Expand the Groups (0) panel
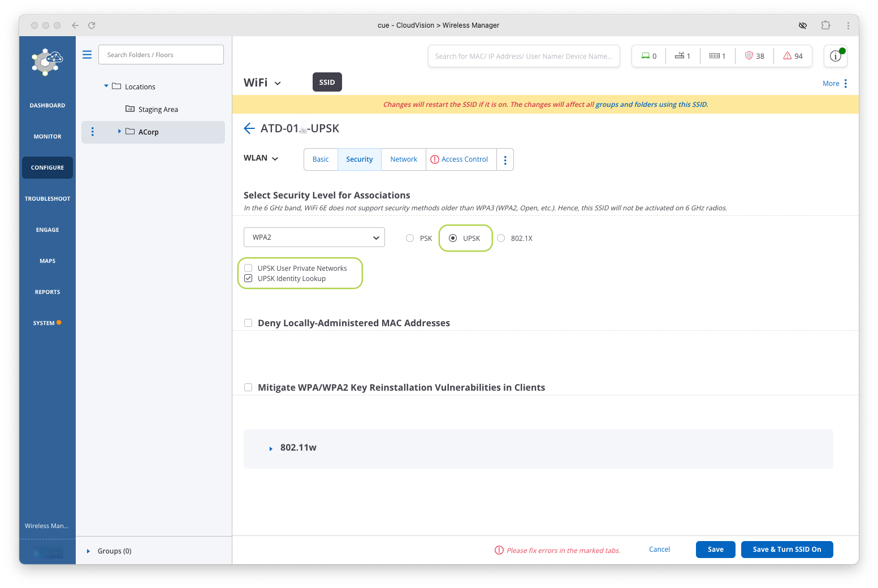 (x=88, y=551)
